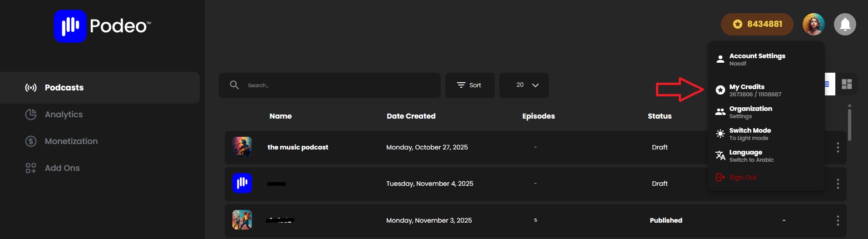Click the Podeo logo icon
The width and height of the screenshot is (868, 239).
click(70, 26)
